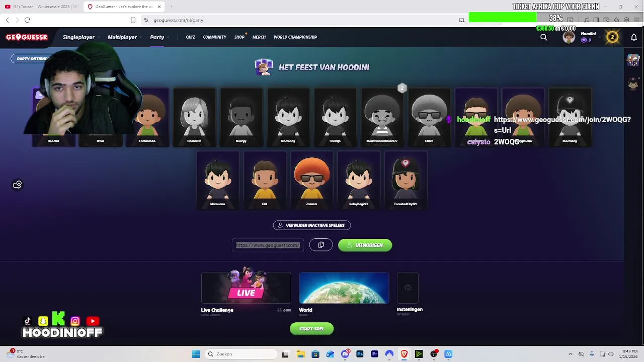Click the search magnifier icon in header
Viewport: 644px width, 362px height.
point(544,37)
